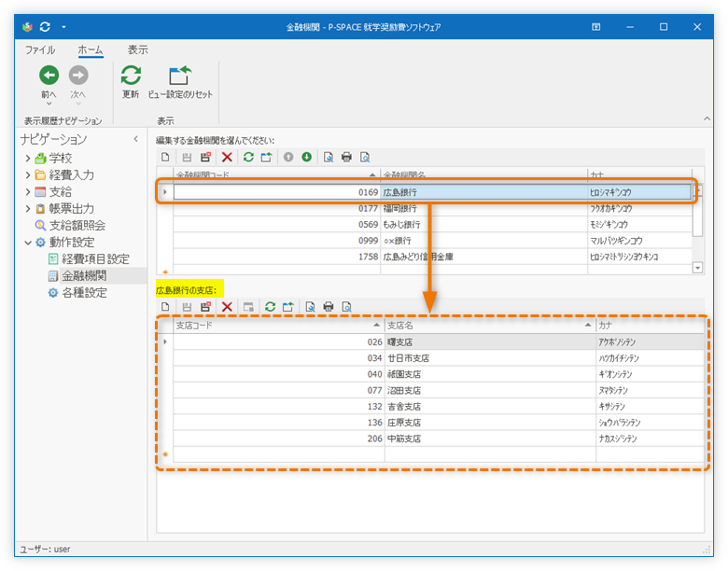728x571 pixels.
Task: Click save-and-close icon in bank list toolbar
Action: [x=205, y=158]
